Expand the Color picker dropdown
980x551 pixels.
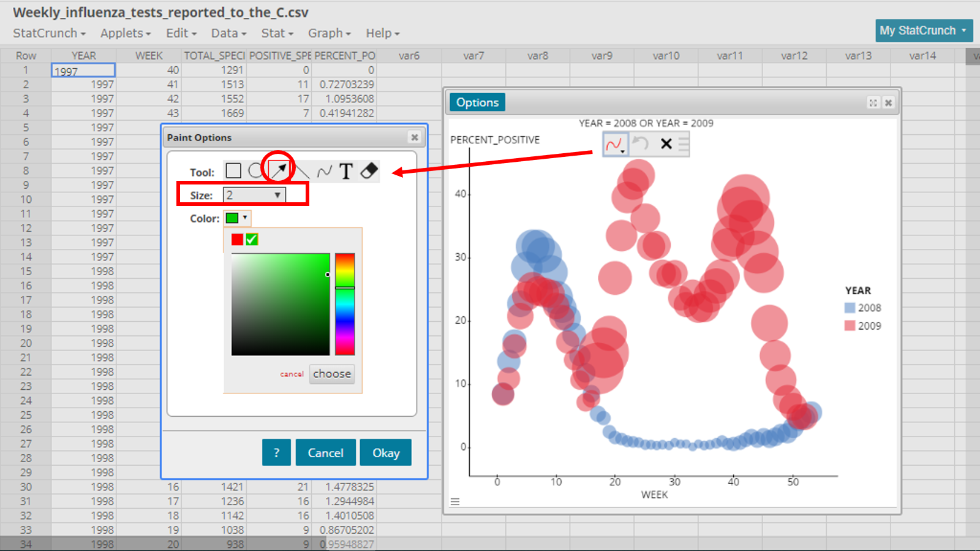click(x=237, y=218)
